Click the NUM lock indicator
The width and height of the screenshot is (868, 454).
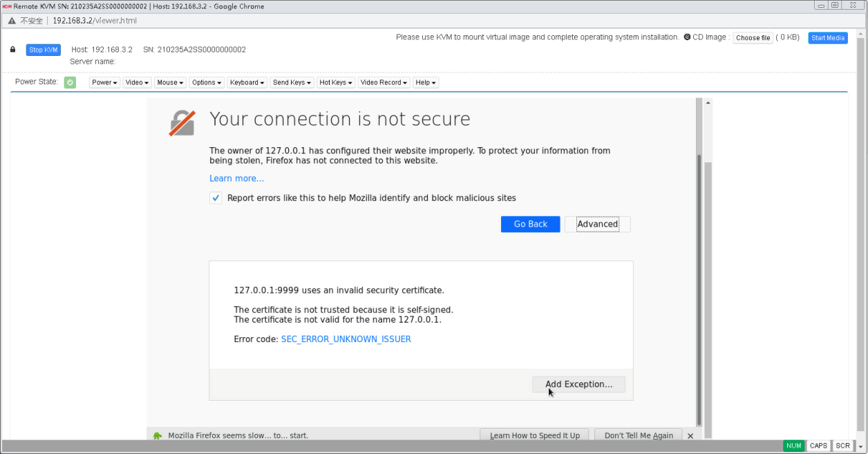[x=794, y=446]
